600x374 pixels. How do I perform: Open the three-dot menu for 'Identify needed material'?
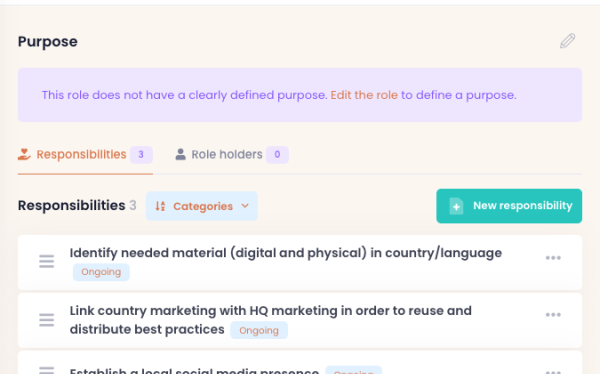coord(553,258)
